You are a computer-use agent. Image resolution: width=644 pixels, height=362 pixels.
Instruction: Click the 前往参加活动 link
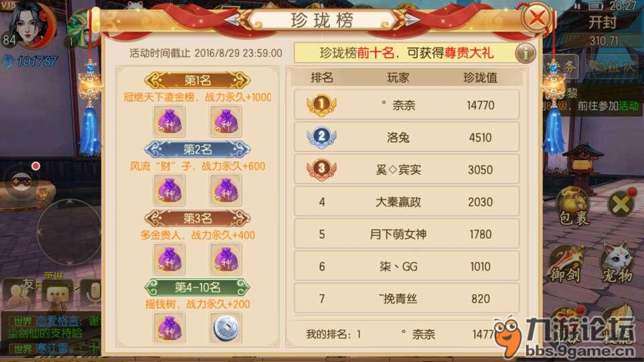point(608,107)
